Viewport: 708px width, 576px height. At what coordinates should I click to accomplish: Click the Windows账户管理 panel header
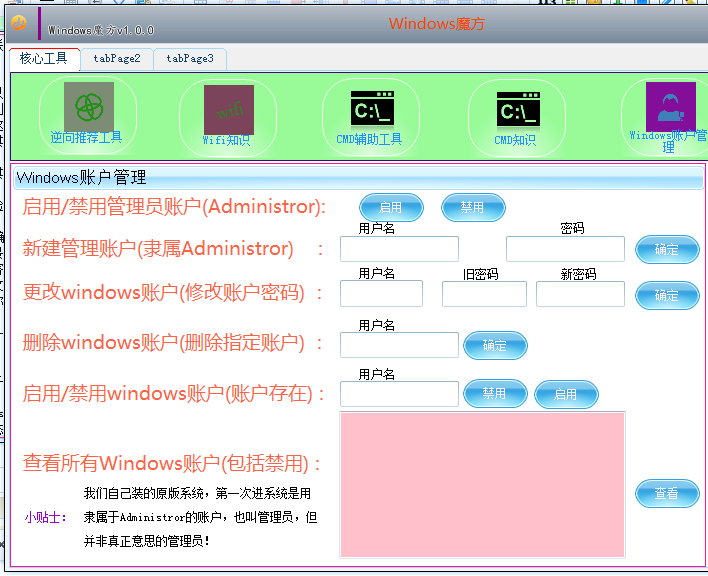click(x=359, y=177)
